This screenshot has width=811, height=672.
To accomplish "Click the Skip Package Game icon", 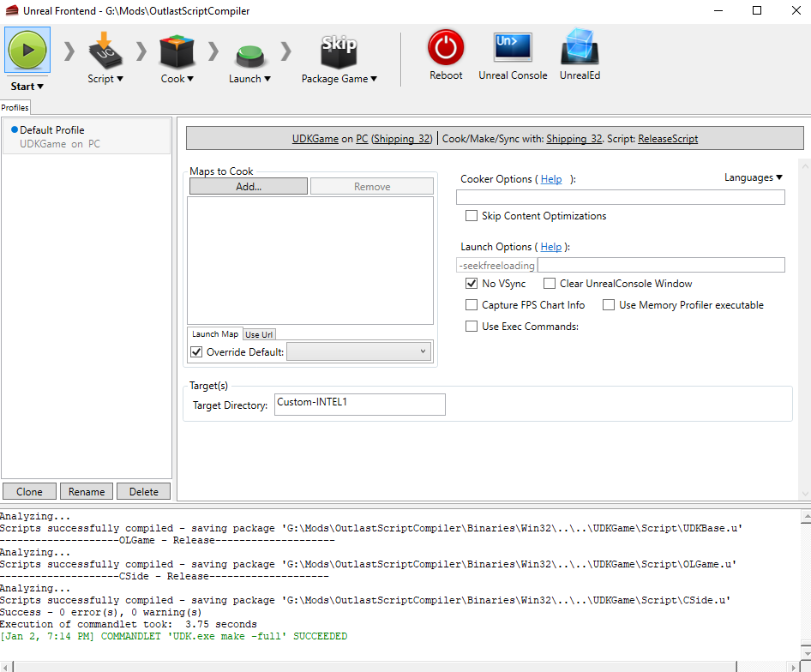I will 339,52.
